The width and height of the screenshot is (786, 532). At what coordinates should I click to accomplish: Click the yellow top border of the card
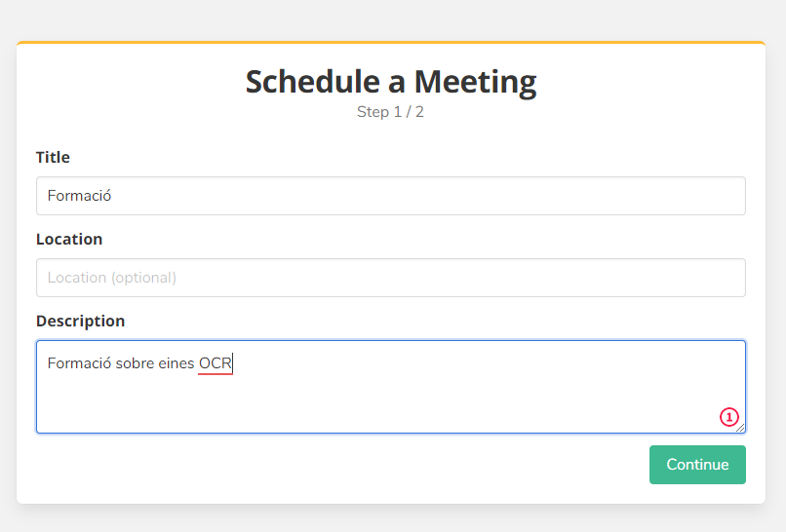tap(390, 43)
